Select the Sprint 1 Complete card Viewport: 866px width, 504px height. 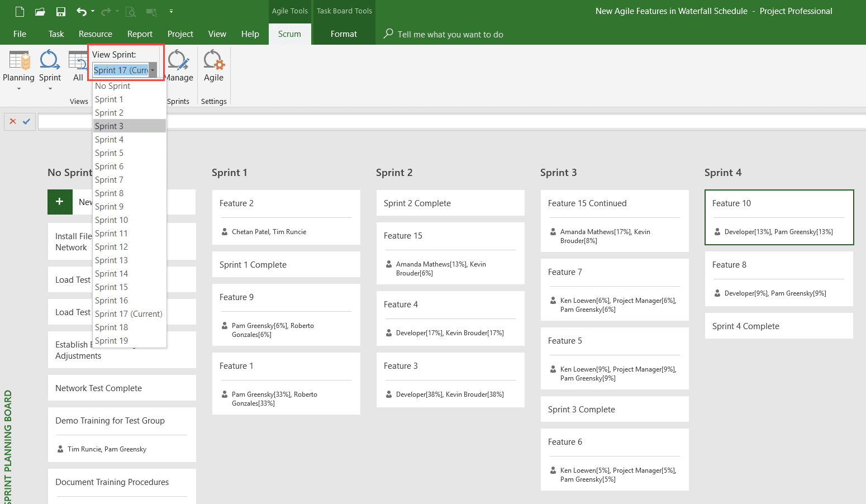pos(286,264)
